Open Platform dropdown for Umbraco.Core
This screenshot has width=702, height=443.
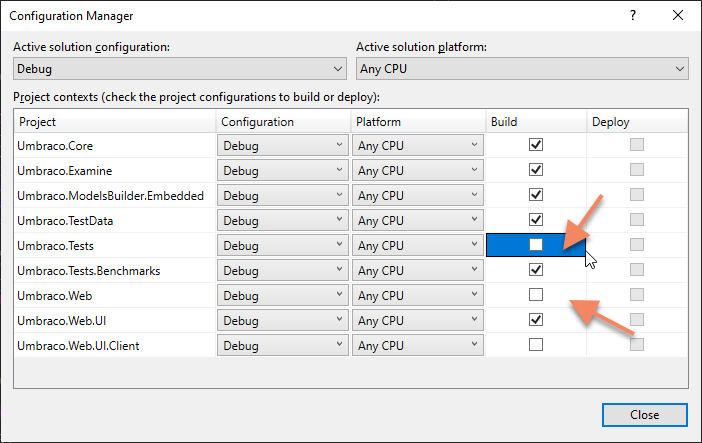[x=418, y=145]
